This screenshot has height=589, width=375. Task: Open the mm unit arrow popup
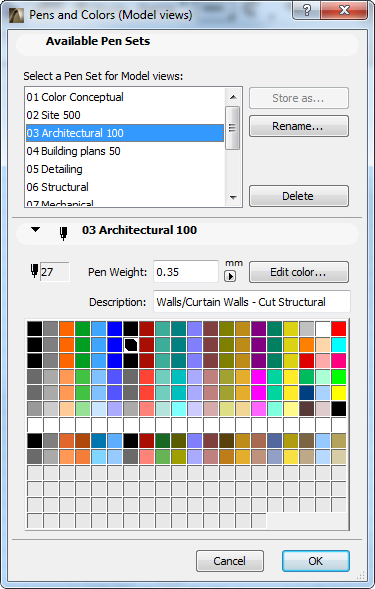pos(230,276)
